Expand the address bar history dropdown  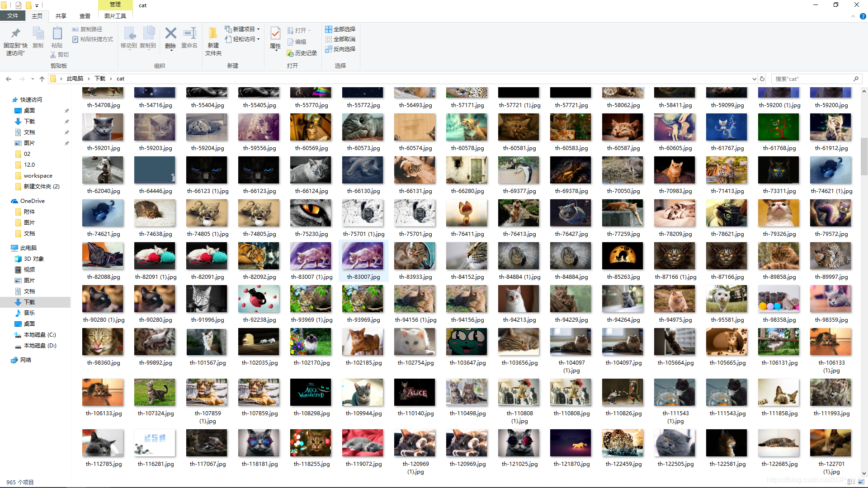[754, 79]
